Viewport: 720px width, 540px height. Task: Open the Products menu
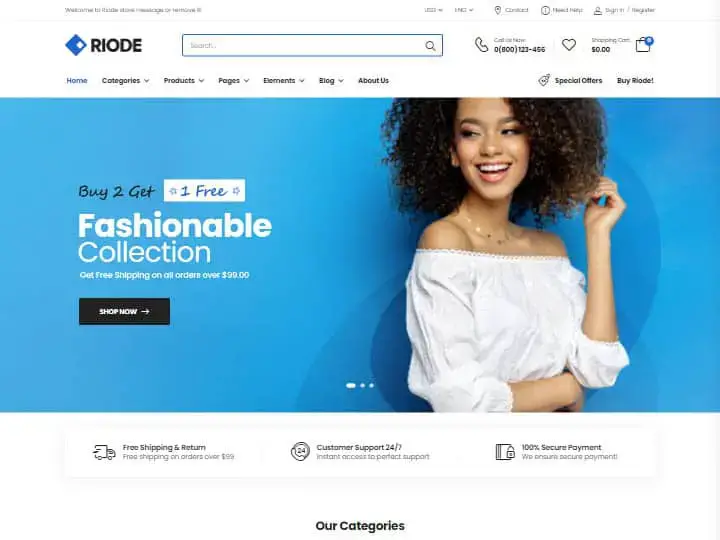click(184, 80)
